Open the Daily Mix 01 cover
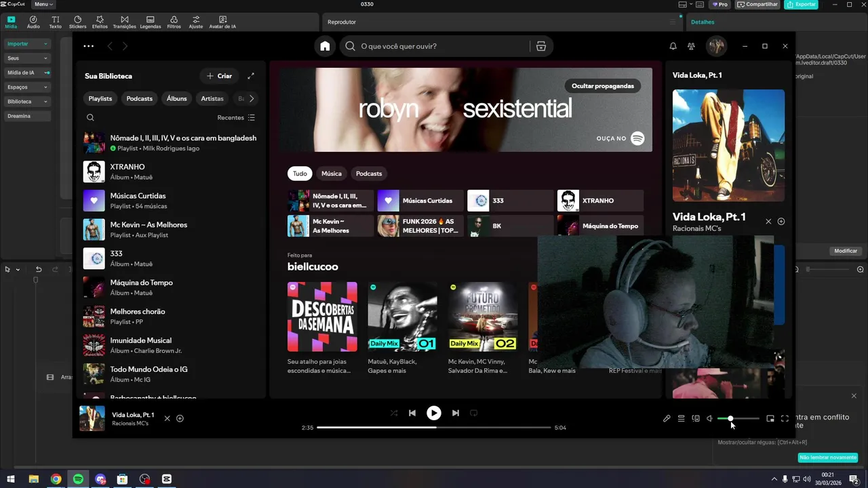This screenshot has height=488, width=868. coord(403,317)
